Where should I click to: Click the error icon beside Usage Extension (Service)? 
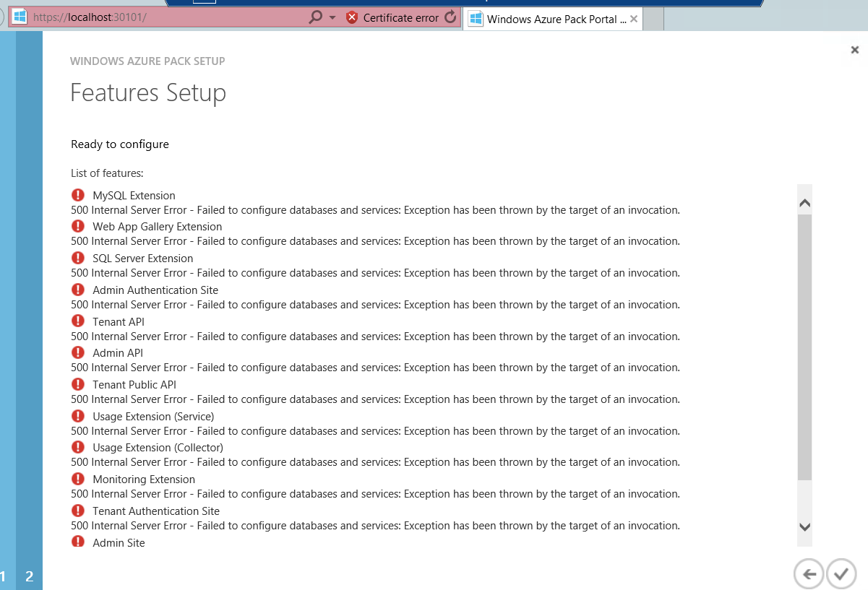[78, 416]
